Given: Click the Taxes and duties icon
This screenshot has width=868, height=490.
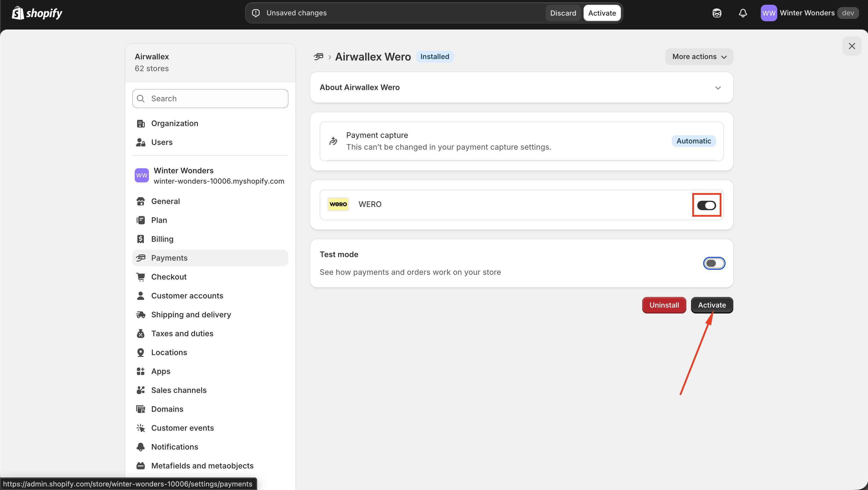Looking at the screenshot, I should (x=141, y=333).
